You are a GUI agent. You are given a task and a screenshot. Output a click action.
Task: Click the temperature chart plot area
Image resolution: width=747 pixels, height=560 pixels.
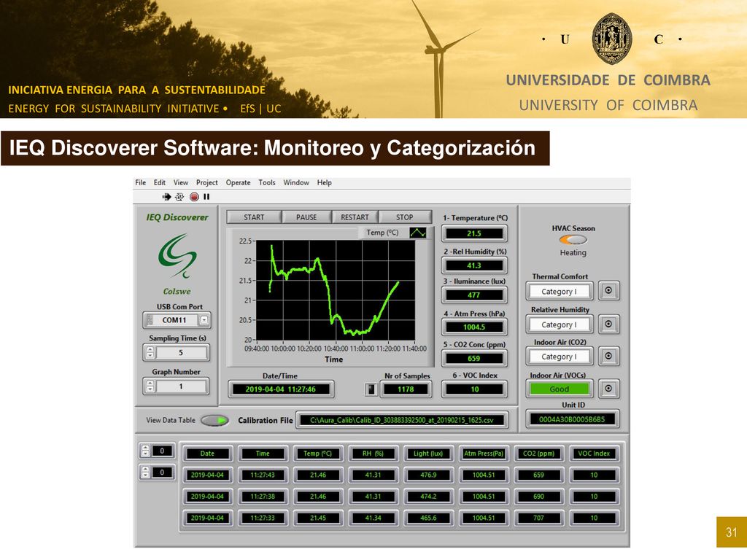coord(336,290)
